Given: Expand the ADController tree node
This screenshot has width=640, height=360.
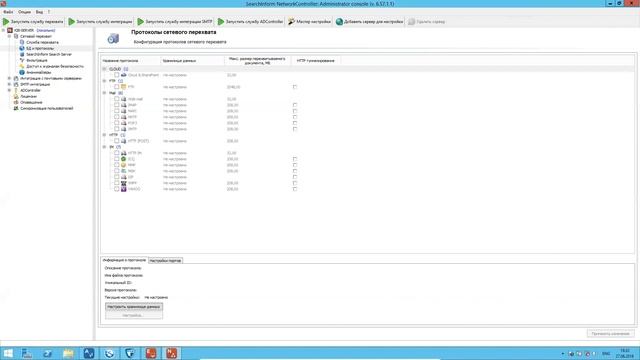Looking at the screenshot, I should (9, 90).
